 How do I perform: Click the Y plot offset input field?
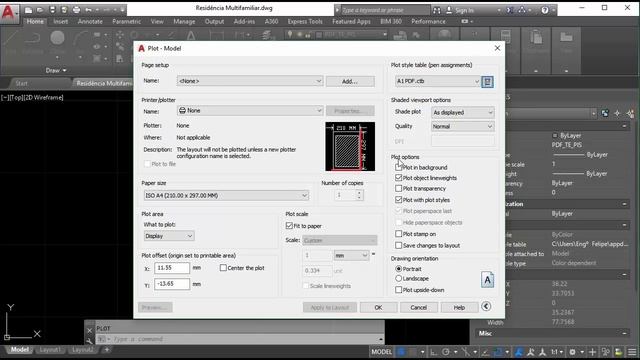[x=172, y=284]
